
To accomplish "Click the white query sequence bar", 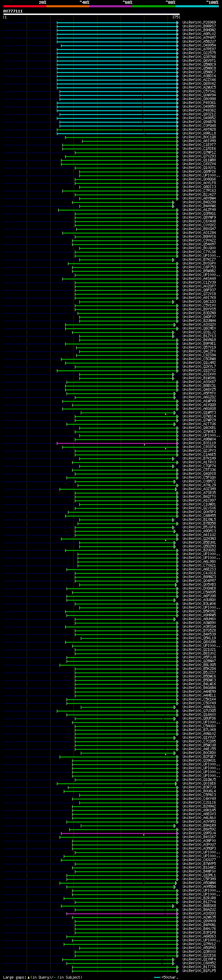I will click(91, 15).
